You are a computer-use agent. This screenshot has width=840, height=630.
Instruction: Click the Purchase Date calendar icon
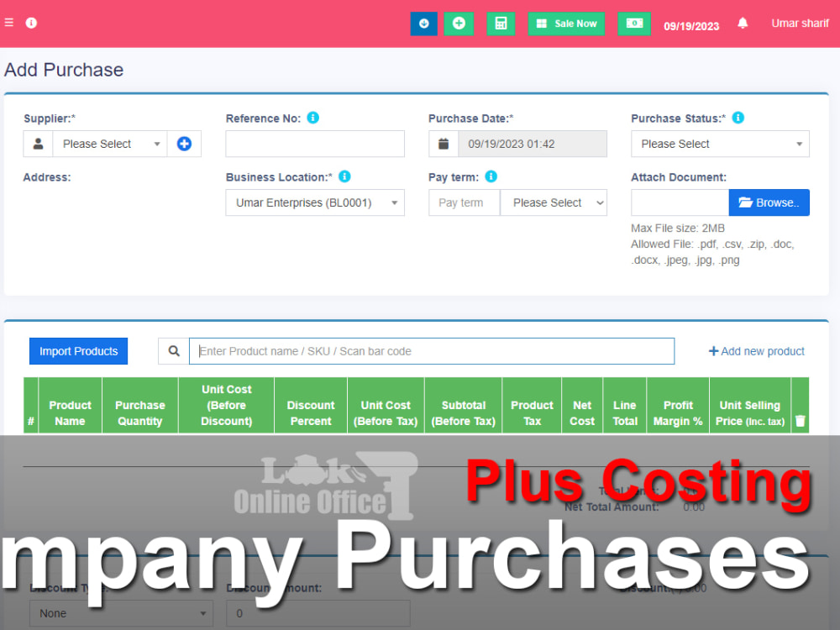click(x=444, y=144)
